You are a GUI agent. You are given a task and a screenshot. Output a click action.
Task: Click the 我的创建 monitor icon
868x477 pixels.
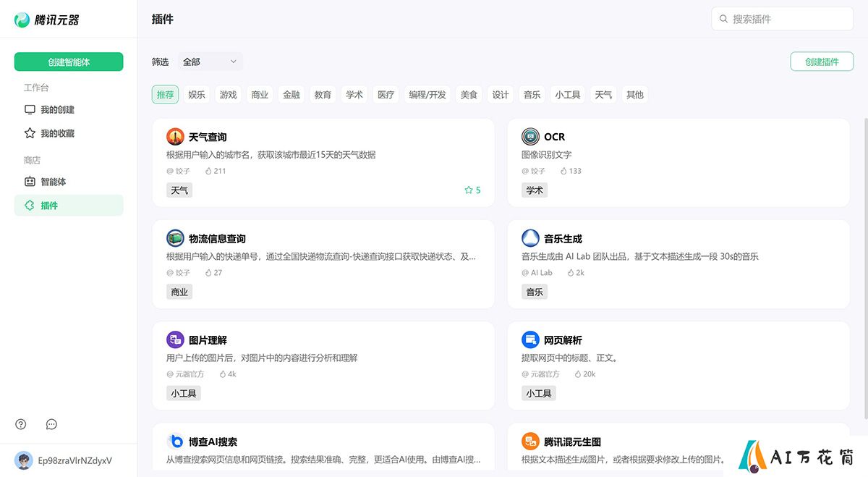point(30,110)
